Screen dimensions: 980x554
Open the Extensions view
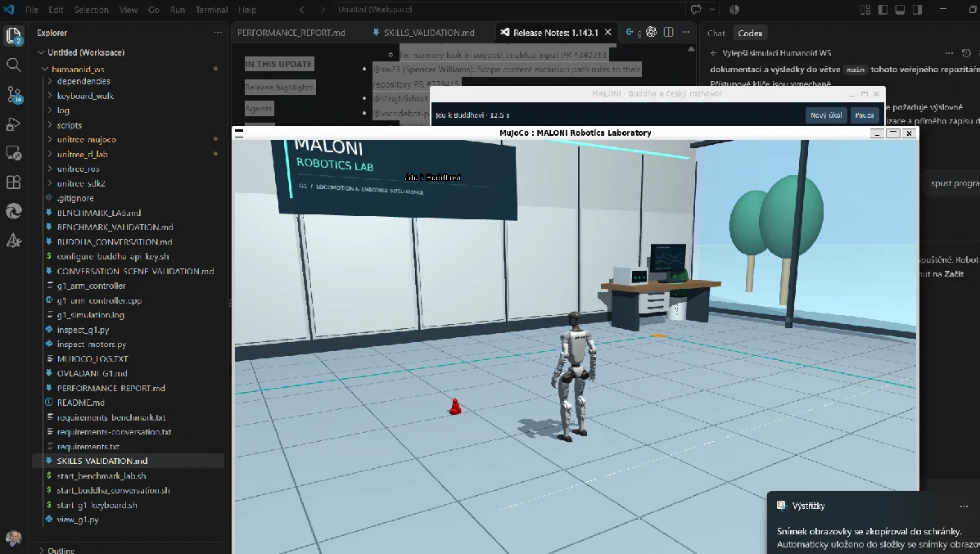(x=13, y=182)
